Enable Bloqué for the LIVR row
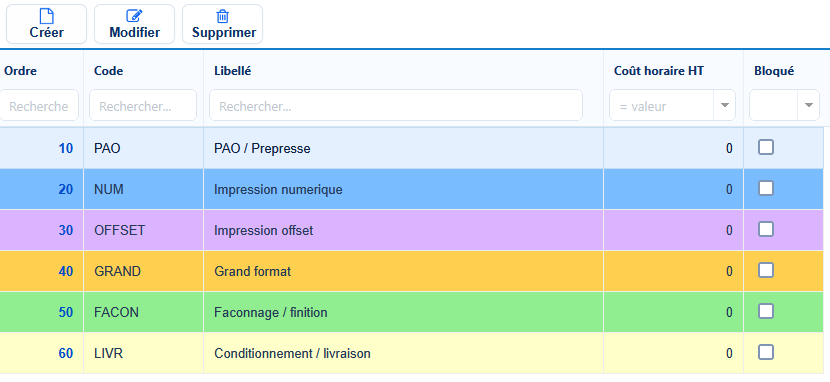 point(765,352)
